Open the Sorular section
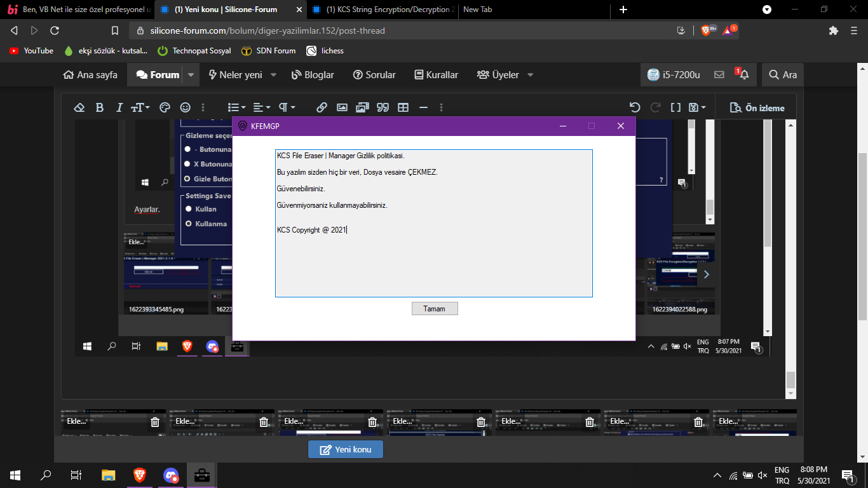Viewport: 868px width, 488px height. (374, 75)
